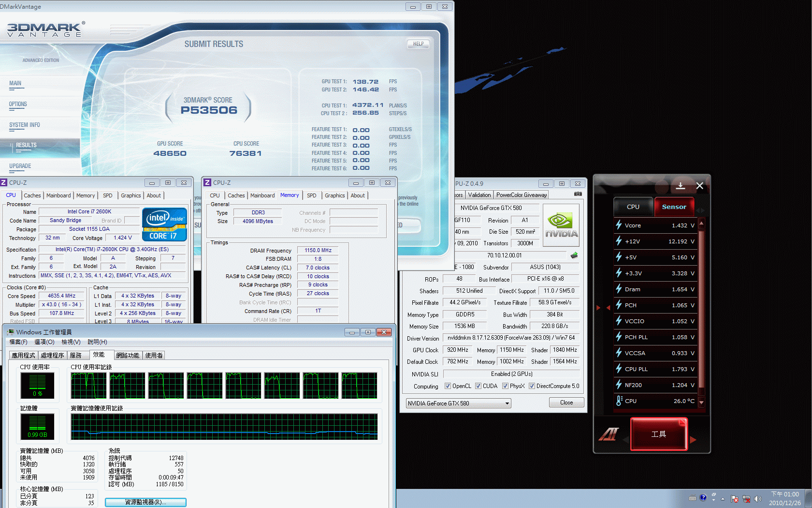This screenshot has height=508, width=812.
Task: Click the lightning icon beside NF200
Action: (619, 385)
